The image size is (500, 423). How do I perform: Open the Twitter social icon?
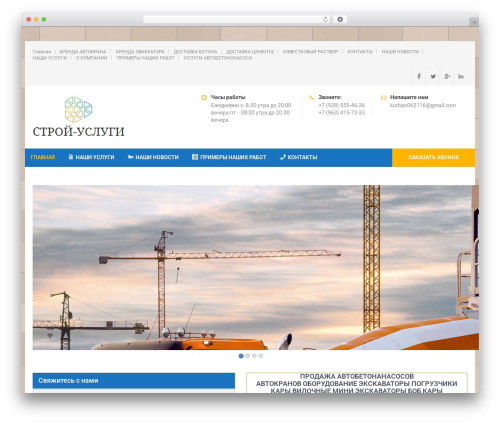(433, 76)
